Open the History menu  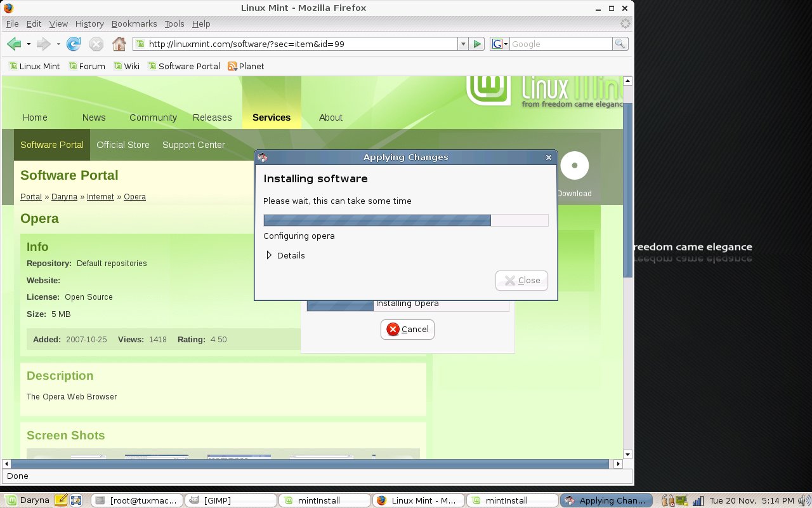click(89, 23)
